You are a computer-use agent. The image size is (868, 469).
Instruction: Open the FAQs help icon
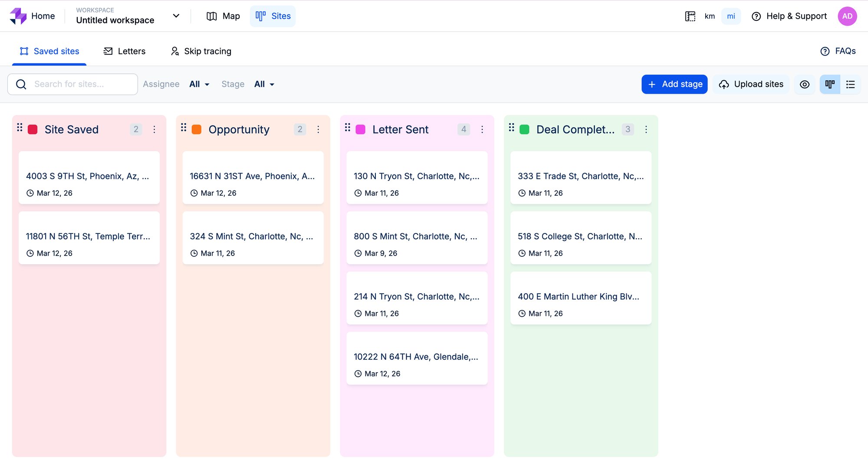pos(825,51)
